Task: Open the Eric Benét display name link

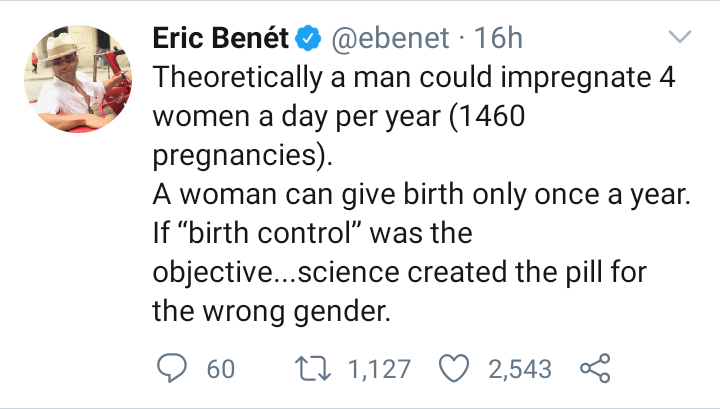Action: [220, 39]
